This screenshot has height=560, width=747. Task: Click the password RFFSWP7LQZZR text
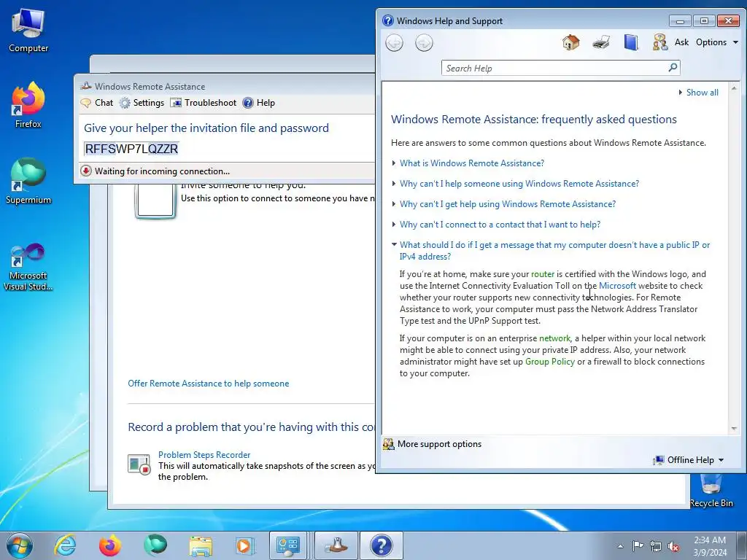(131, 149)
